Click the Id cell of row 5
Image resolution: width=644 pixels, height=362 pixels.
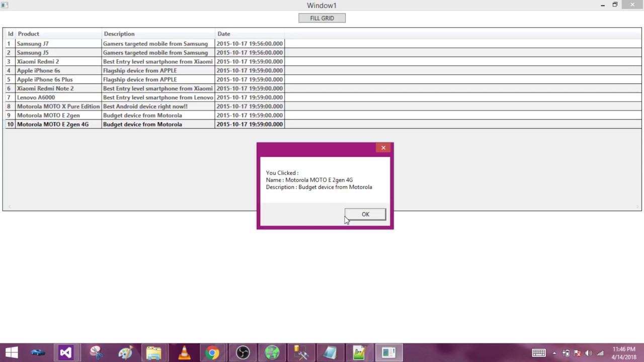pyautogui.click(x=10, y=79)
